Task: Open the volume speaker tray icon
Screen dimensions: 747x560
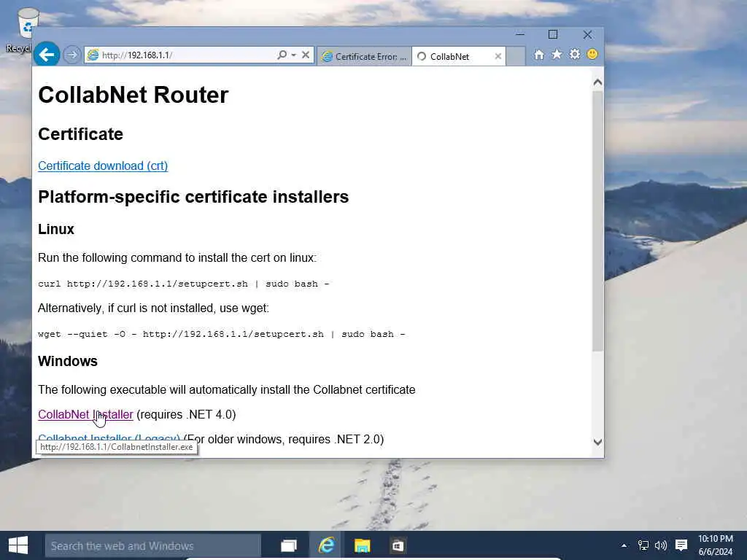Action: (661, 545)
